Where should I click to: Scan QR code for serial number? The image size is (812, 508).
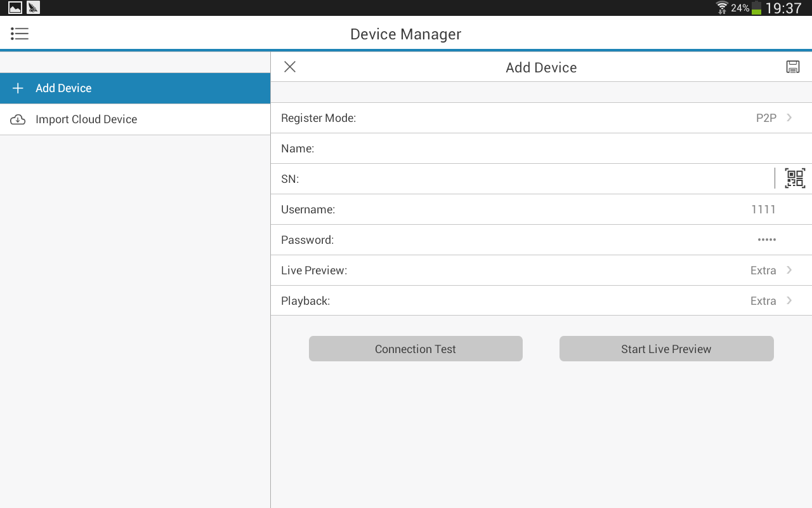pyautogui.click(x=794, y=178)
